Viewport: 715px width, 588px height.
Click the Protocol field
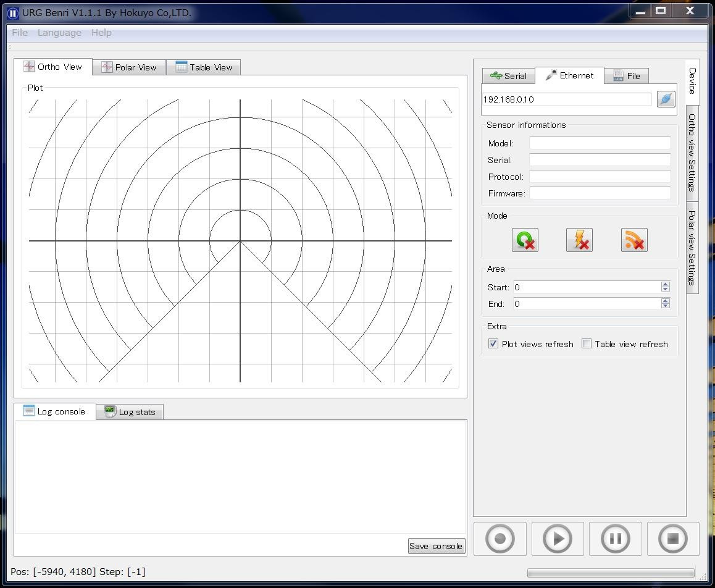600,177
